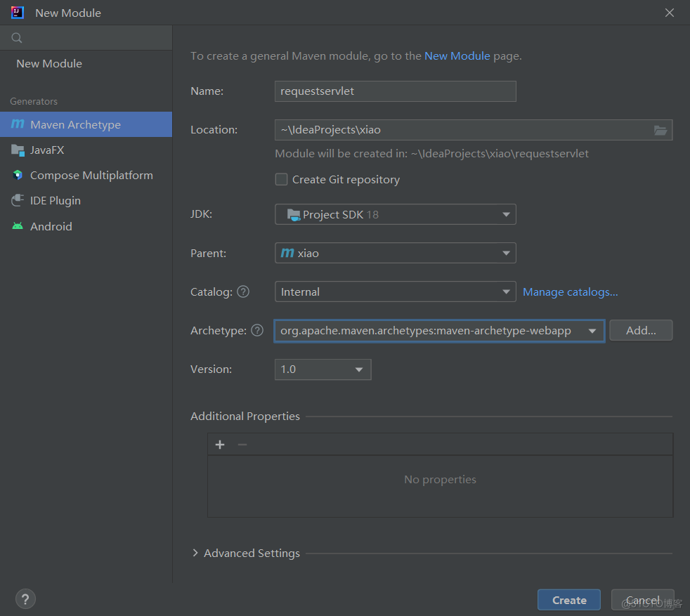Select Maven Archetype generator

(x=75, y=124)
